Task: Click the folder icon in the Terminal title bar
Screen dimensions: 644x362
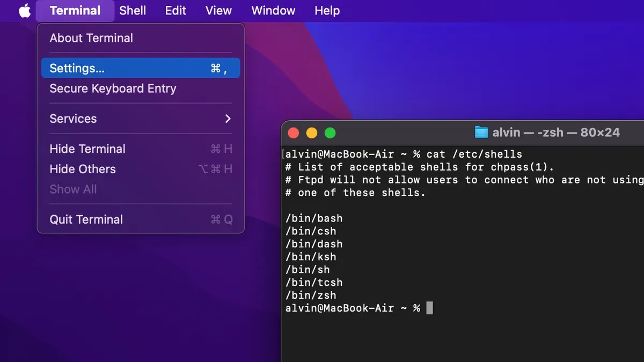Action: click(x=481, y=132)
